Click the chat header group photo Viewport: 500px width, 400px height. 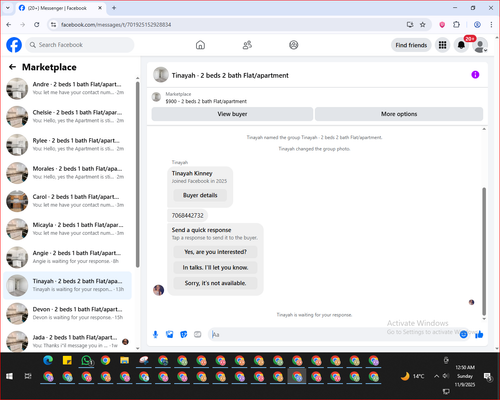click(x=161, y=75)
